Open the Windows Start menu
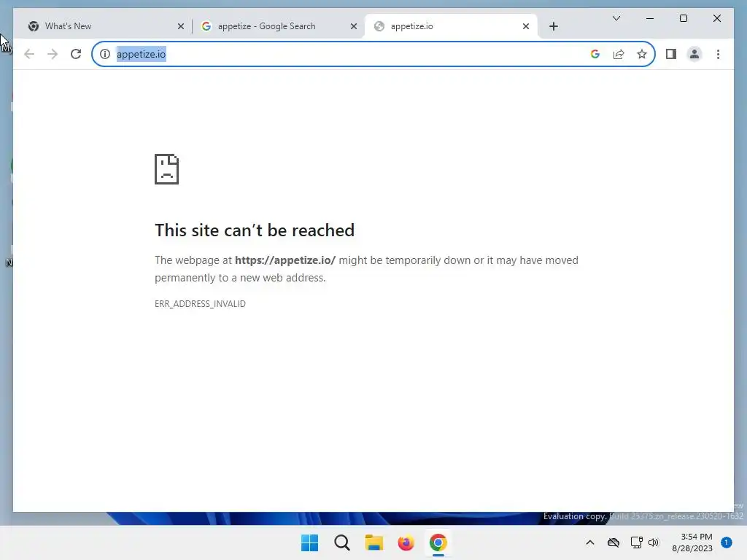The width and height of the screenshot is (747, 560). click(x=309, y=542)
